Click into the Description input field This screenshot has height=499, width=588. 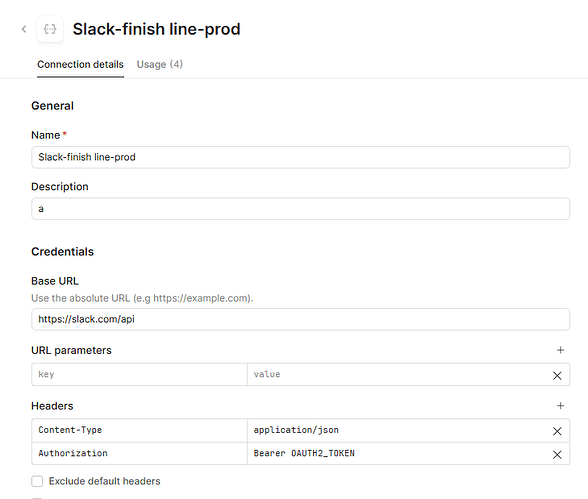[300, 208]
